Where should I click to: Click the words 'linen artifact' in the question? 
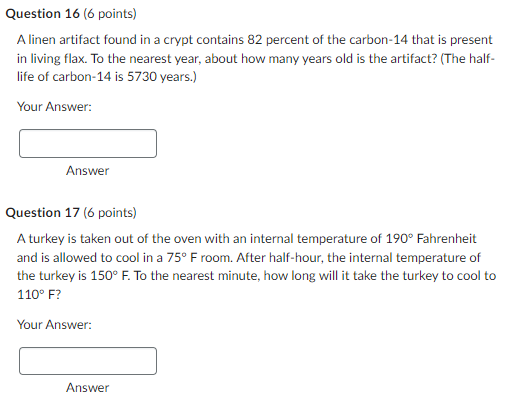[64, 40]
